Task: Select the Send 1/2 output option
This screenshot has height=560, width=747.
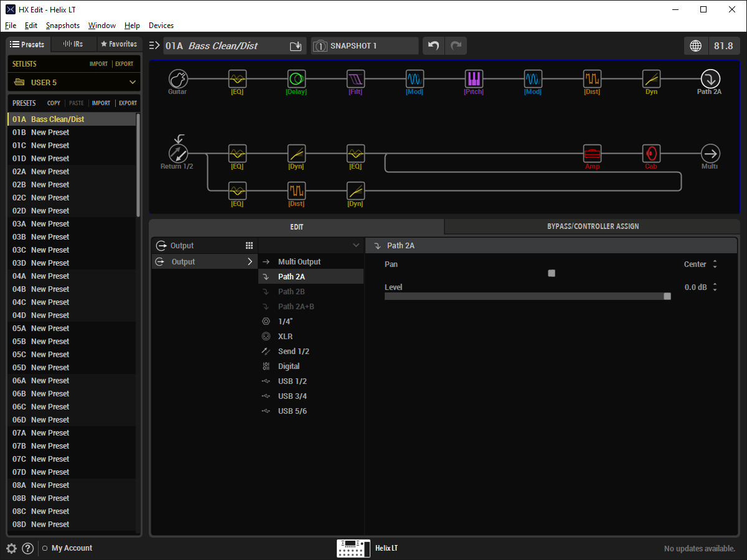Action: (x=311, y=352)
